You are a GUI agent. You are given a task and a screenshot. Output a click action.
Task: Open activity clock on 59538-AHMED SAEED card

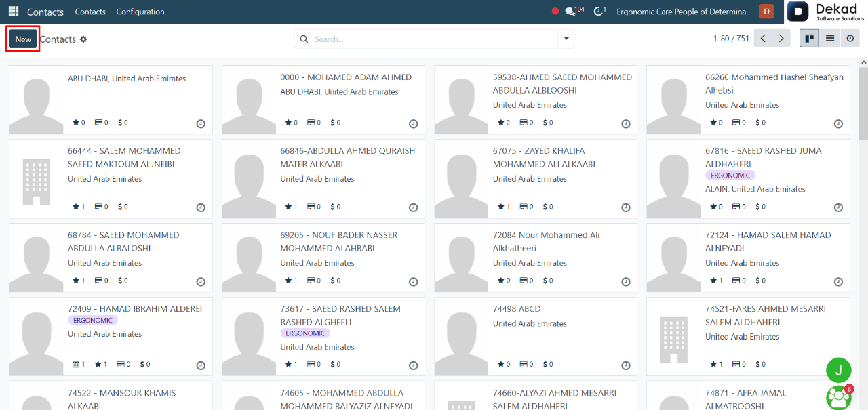tap(626, 124)
